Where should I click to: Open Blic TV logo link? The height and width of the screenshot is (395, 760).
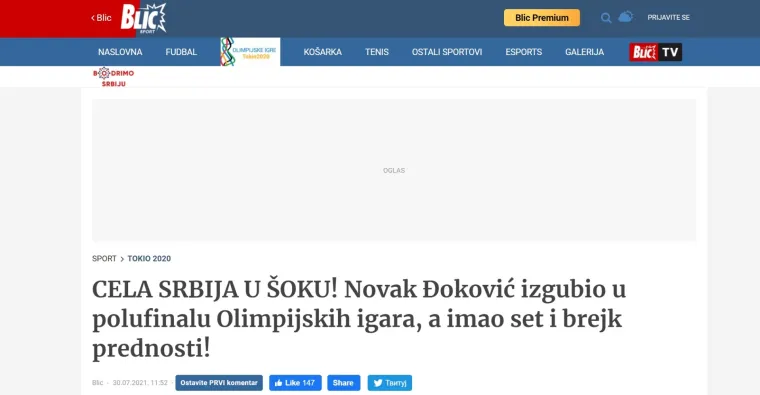tap(655, 52)
